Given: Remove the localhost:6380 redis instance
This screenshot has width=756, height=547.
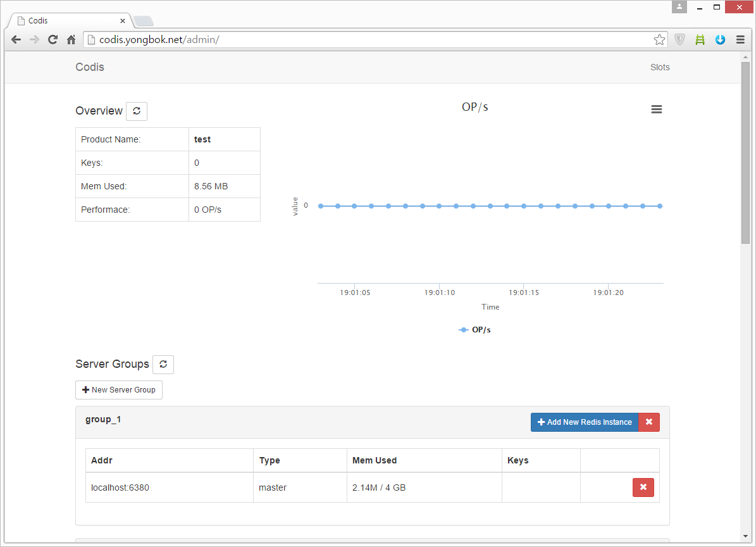Looking at the screenshot, I should 643,487.
